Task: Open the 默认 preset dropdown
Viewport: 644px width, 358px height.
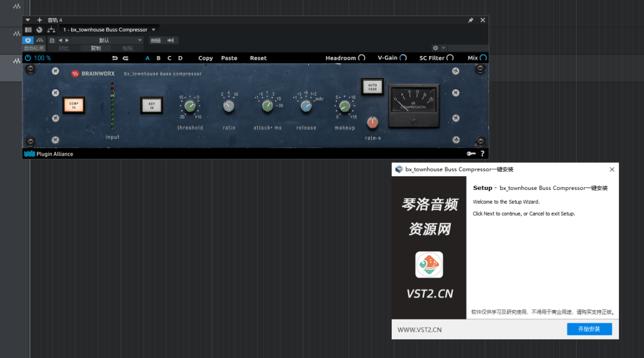Action: click(x=108, y=40)
